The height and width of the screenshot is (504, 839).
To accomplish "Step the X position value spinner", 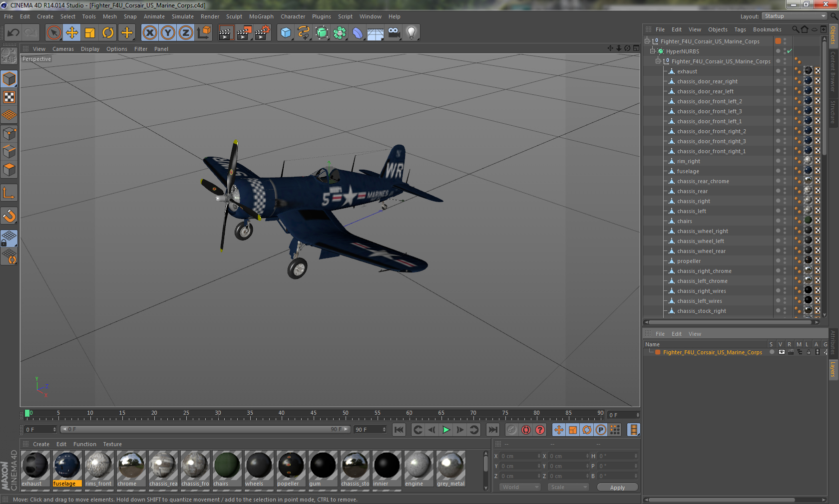I will tap(539, 456).
